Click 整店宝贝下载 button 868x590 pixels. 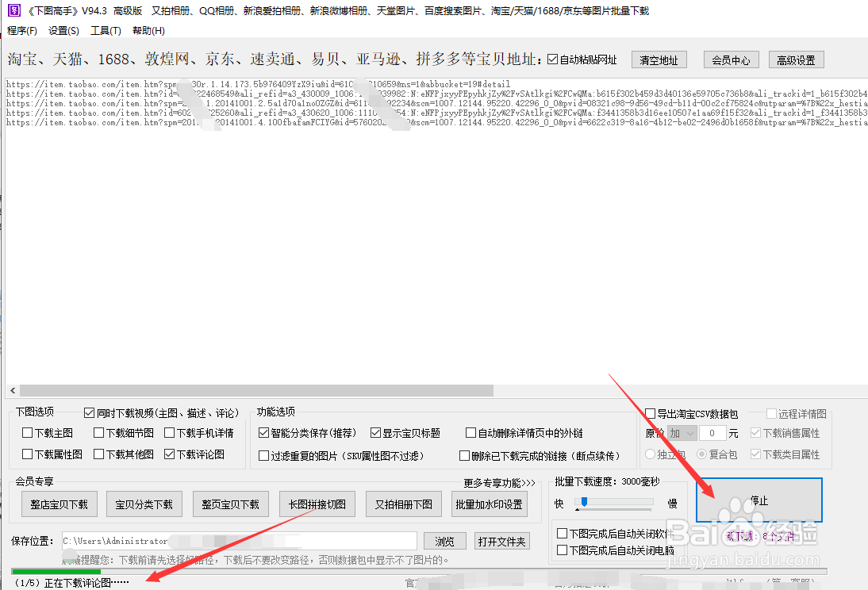pos(60,504)
